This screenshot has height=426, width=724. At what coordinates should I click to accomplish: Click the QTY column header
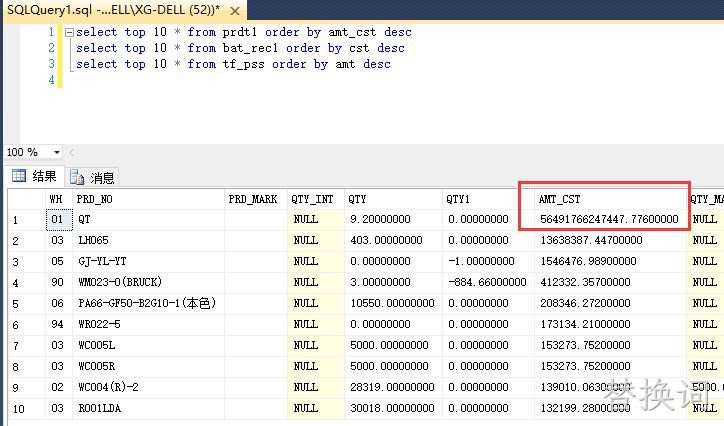click(393, 199)
